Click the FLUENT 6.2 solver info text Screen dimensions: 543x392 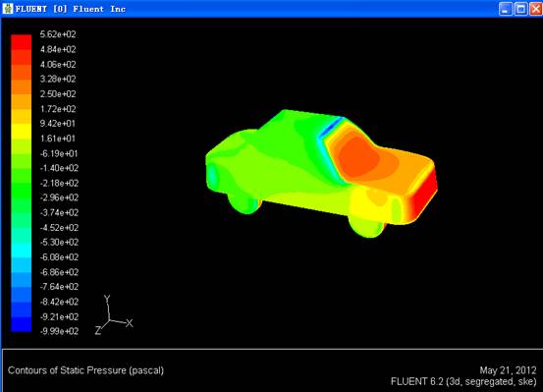463,381
